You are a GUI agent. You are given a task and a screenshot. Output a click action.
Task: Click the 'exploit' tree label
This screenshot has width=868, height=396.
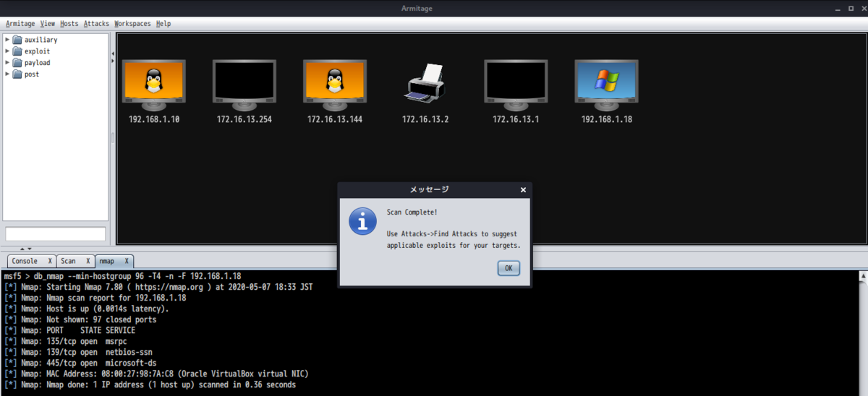coord(37,51)
